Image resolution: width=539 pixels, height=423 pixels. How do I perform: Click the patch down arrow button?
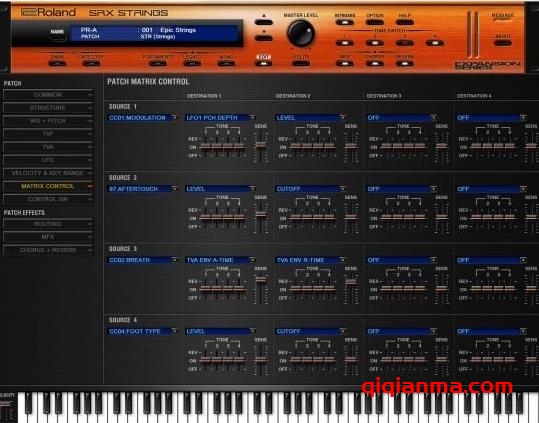(x=264, y=38)
